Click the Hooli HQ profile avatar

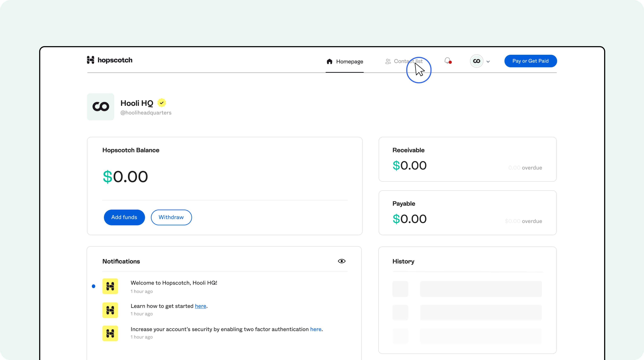pos(101,107)
